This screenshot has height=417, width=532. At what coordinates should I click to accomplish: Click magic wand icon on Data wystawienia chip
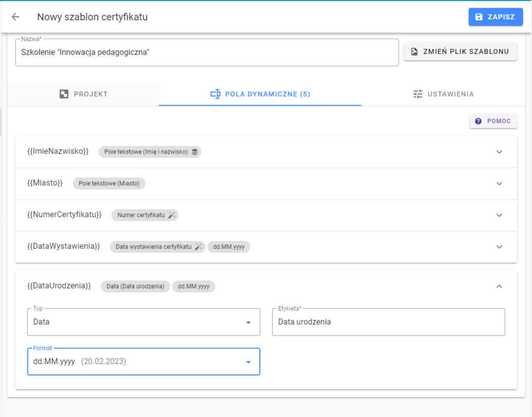pos(198,247)
